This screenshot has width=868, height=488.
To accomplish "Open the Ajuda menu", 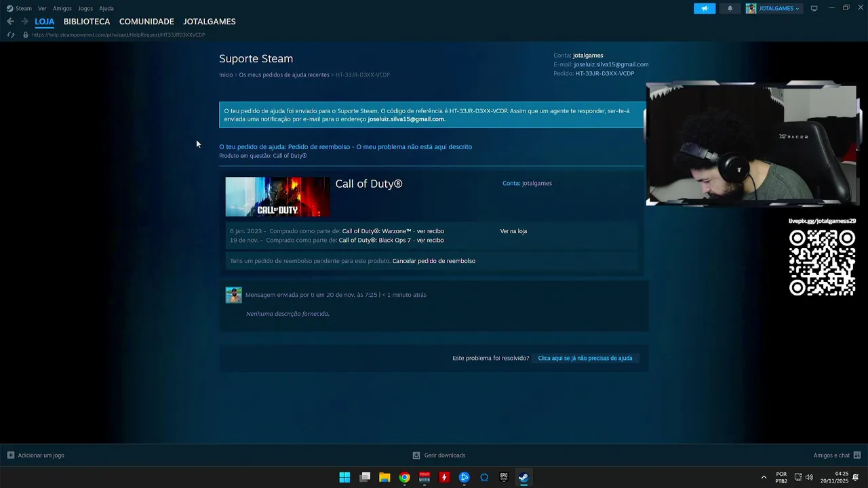I will point(106,8).
